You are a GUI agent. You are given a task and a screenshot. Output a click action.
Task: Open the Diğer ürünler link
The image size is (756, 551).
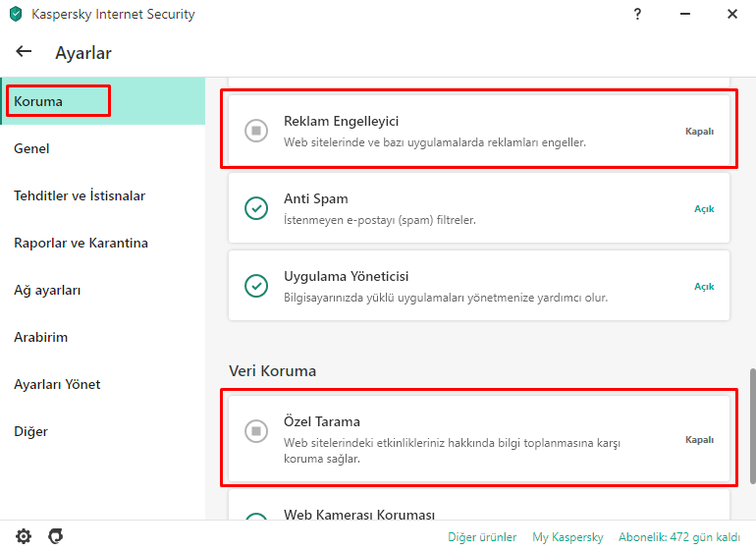tap(482, 537)
